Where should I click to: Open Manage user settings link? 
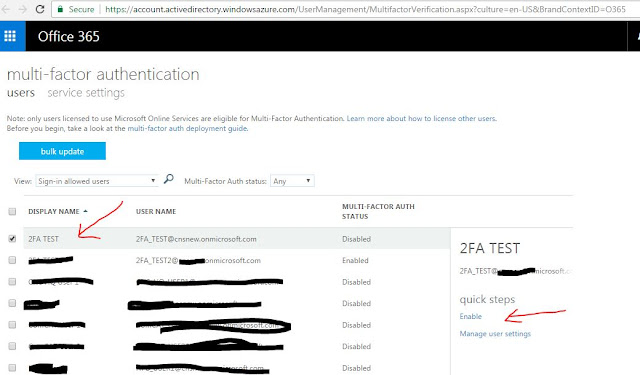click(x=495, y=334)
